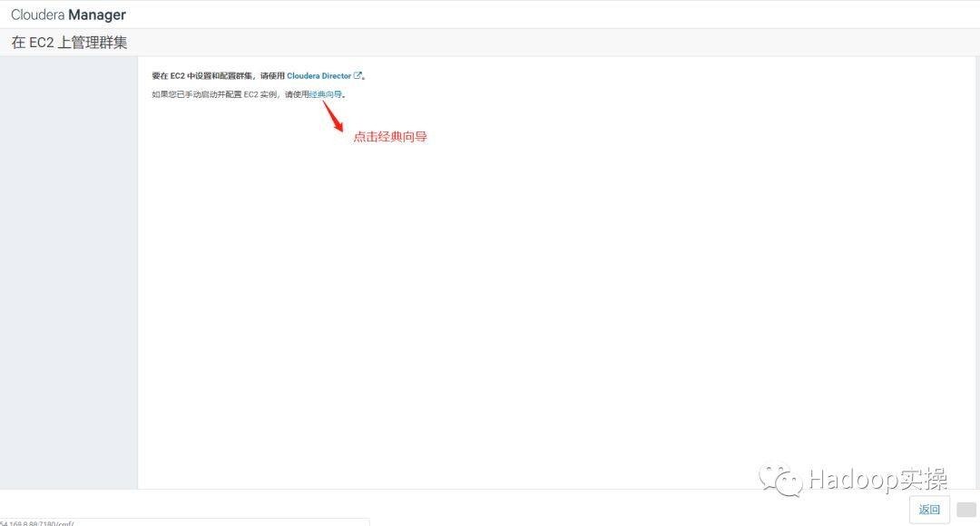Screen dimensions: 980x526
Task: Select the text 要在 EC2 中设置和配置群集
Action: pyautogui.click(x=202, y=75)
